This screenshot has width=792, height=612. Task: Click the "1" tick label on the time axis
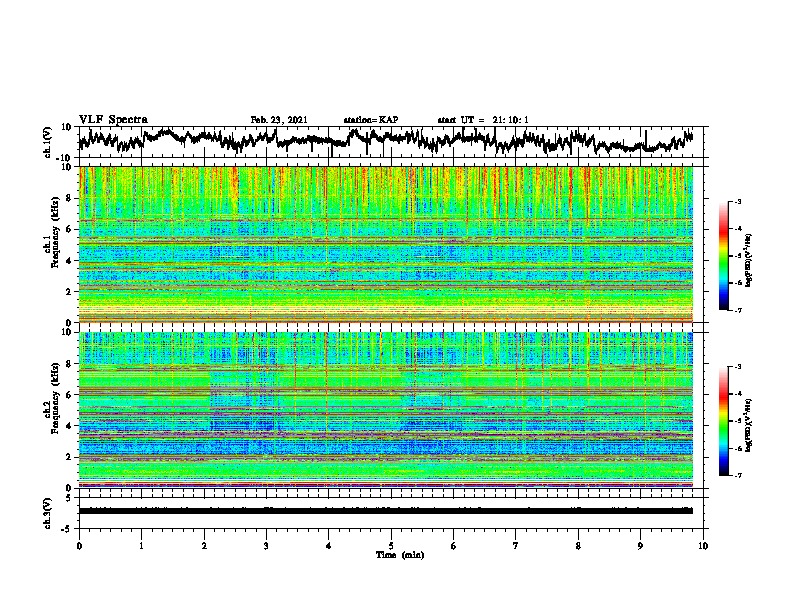tap(141, 546)
